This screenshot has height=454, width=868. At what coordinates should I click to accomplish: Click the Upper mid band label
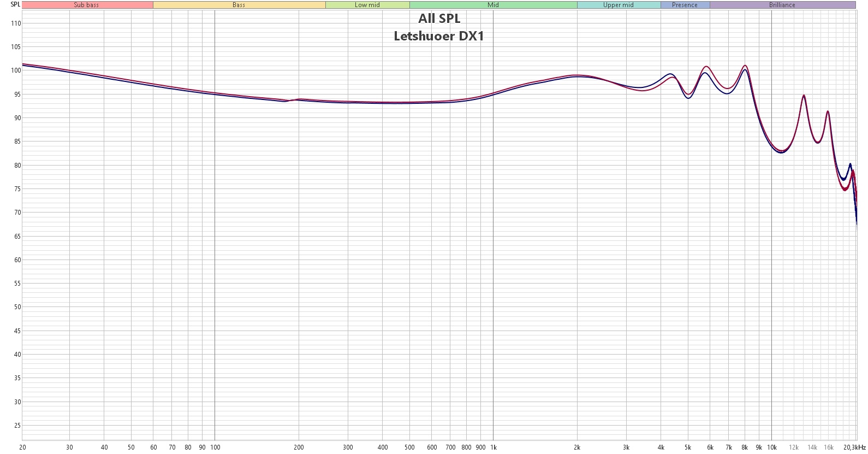point(619,5)
